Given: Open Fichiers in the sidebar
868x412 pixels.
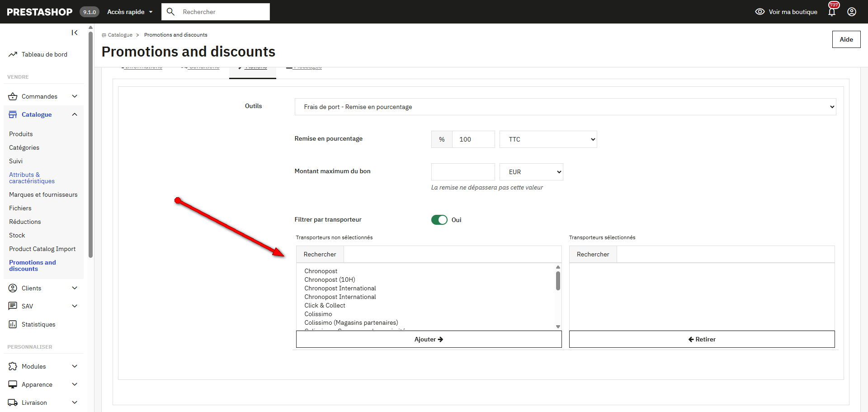Looking at the screenshot, I should pos(20,208).
